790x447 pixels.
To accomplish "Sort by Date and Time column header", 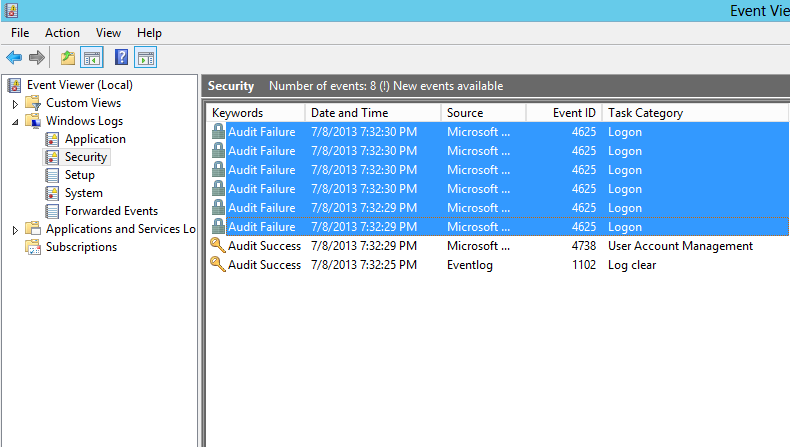I will coord(373,113).
